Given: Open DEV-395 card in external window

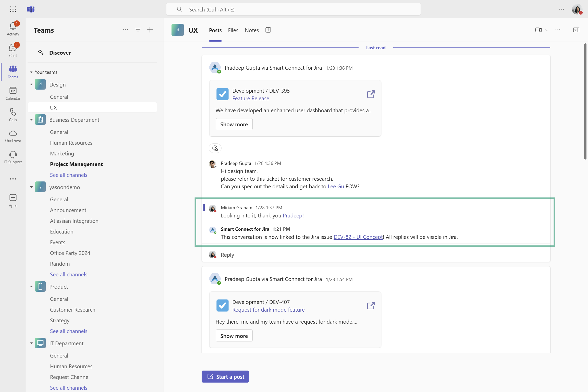Looking at the screenshot, I should [x=371, y=94].
